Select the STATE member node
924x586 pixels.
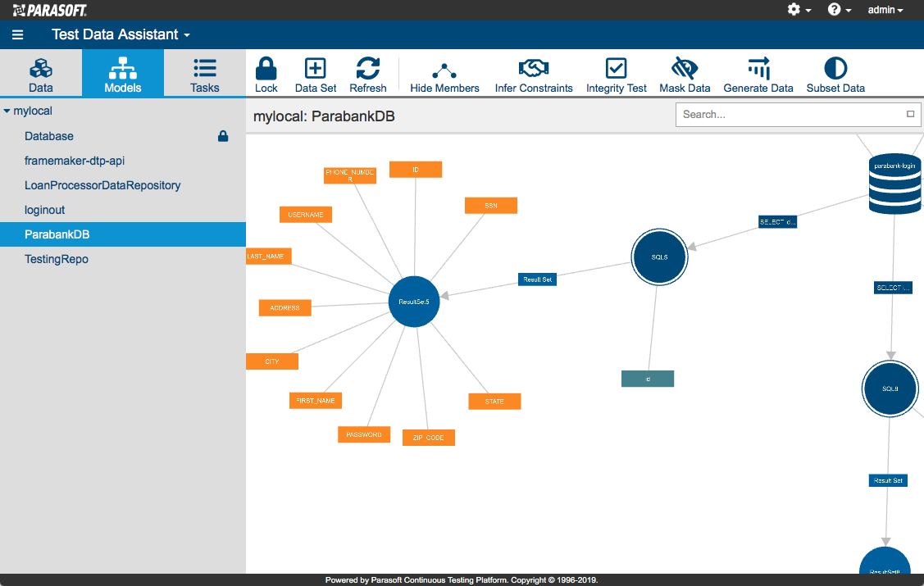pos(494,402)
